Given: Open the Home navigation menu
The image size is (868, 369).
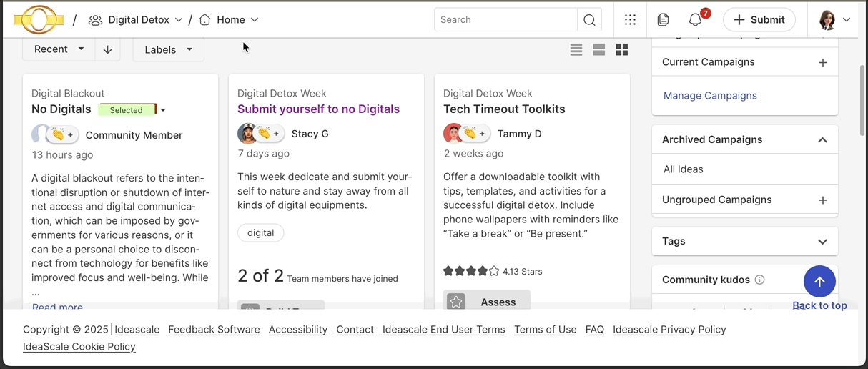Looking at the screenshot, I should pos(229,20).
